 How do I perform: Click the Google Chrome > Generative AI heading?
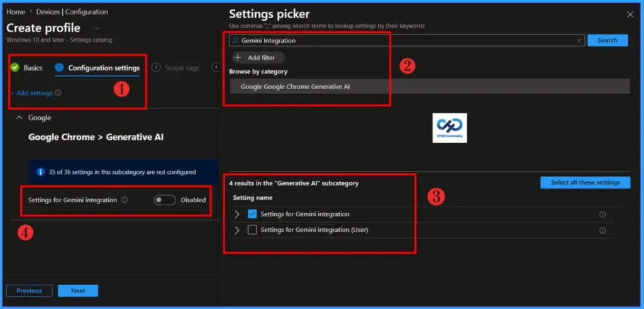[x=96, y=137]
